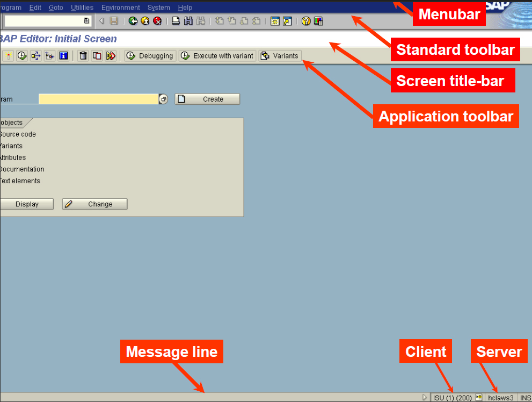Click the Activate wand icon
The width and height of the screenshot is (532, 402).
pos(8,56)
